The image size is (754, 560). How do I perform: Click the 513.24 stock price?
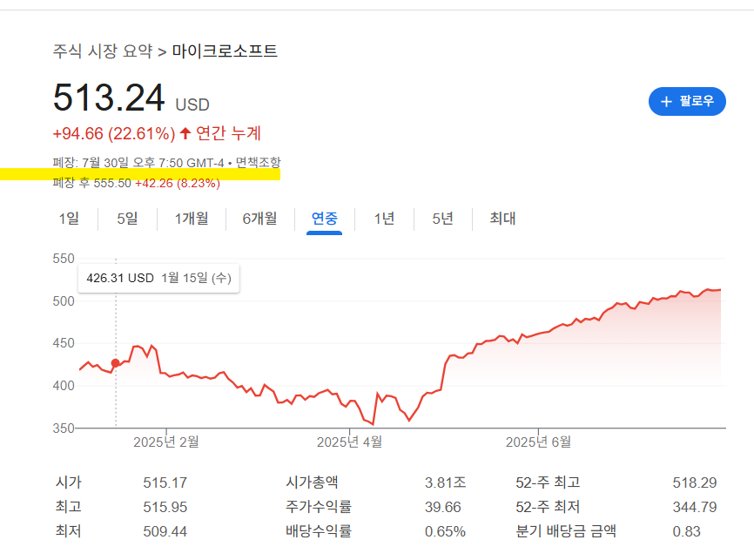click(109, 98)
